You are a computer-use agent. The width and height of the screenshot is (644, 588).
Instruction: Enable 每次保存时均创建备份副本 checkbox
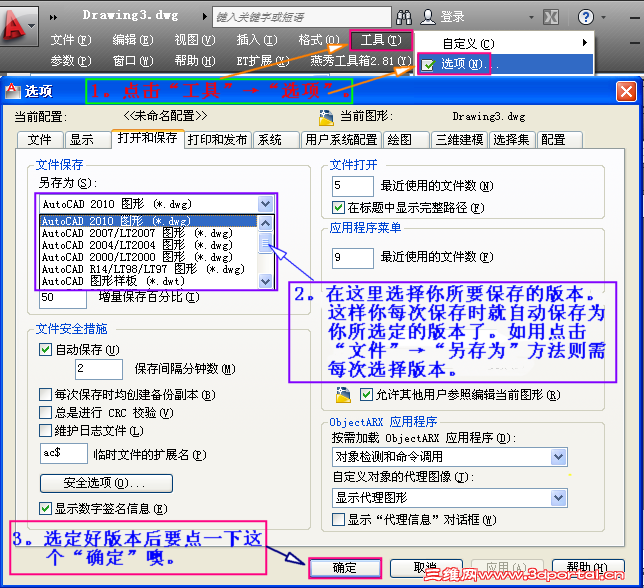coord(45,395)
